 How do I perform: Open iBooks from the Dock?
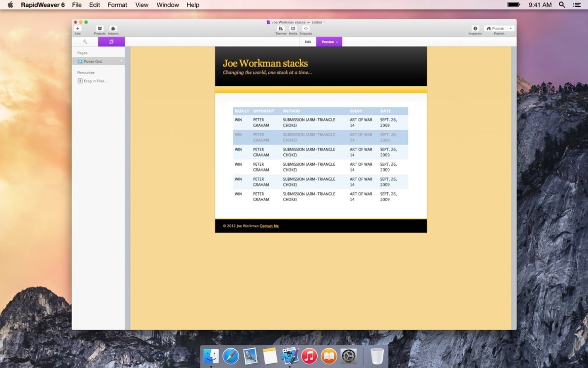(x=329, y=356)
